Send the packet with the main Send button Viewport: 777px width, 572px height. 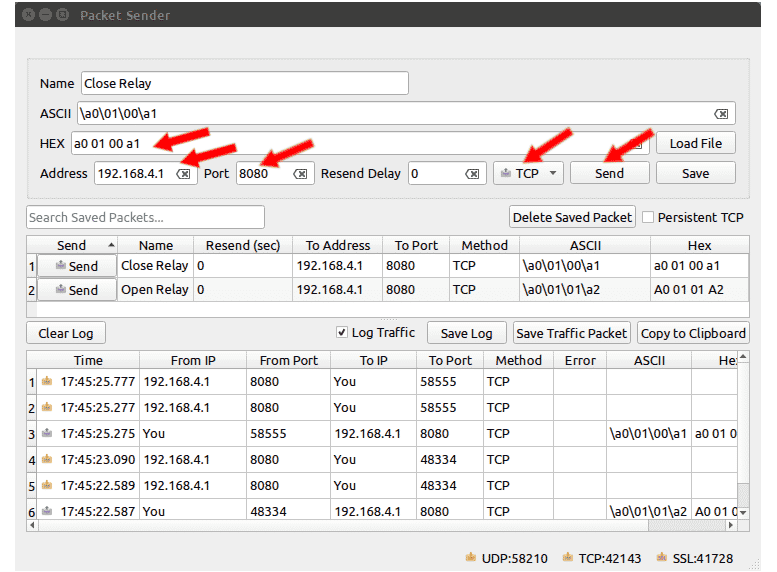coord(610,173)
